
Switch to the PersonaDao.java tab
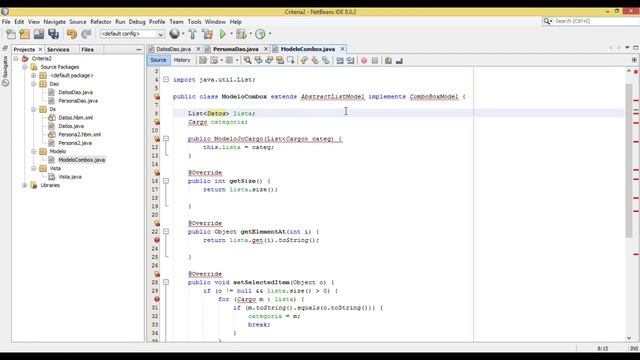pos(236,49)
